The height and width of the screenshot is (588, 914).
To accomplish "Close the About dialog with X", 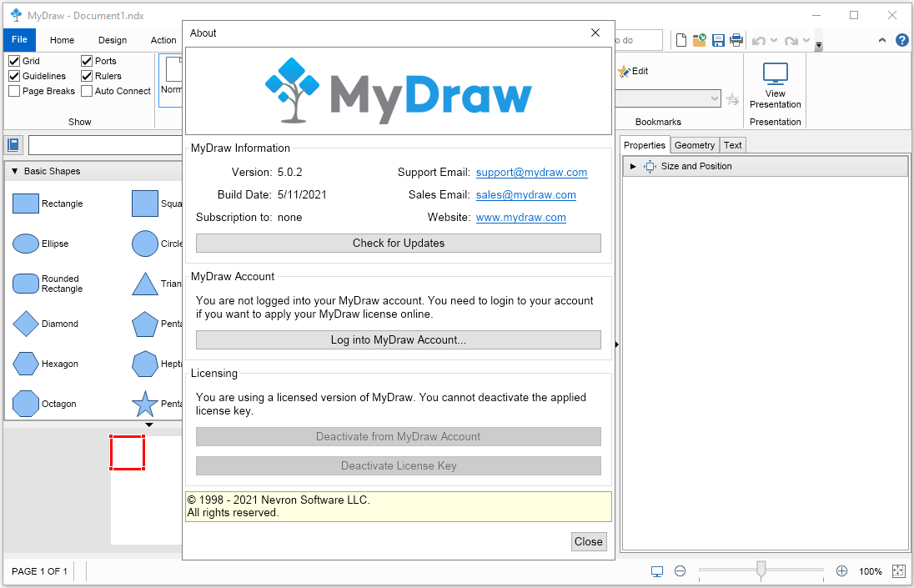I will click(595, 33).
